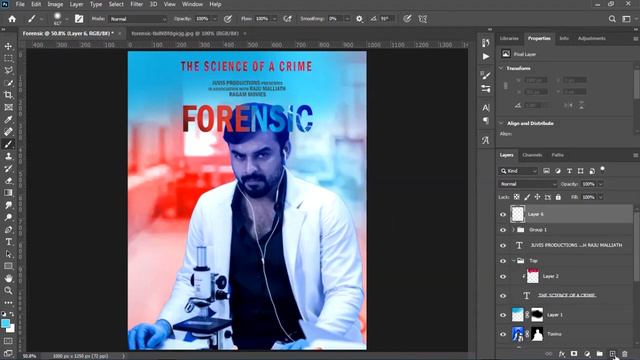The image size is (640, 360).
Task: Select the Lasso tool
Action: point(8,71)
